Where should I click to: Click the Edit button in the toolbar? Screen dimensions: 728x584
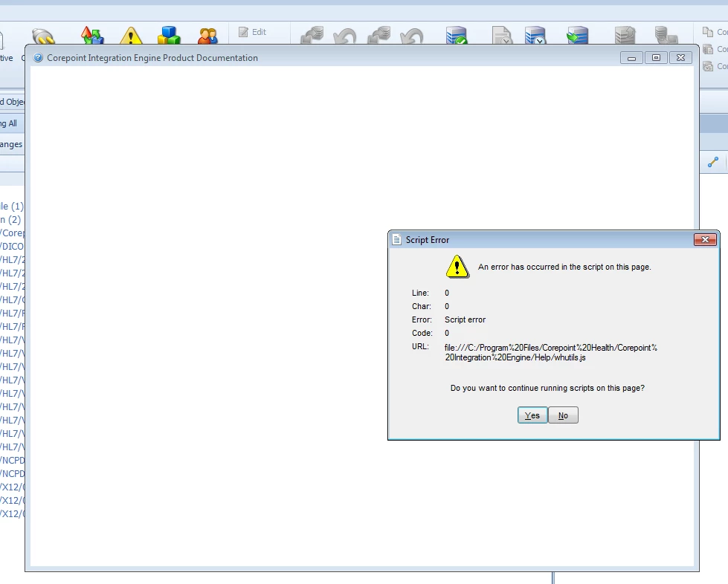(x=253, y=32)
